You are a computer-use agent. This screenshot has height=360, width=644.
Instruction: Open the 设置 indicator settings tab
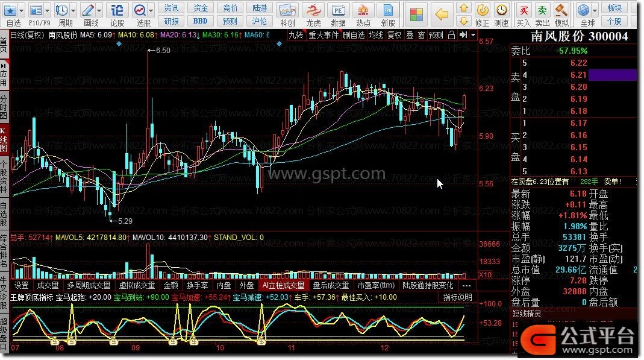[22, 285]
